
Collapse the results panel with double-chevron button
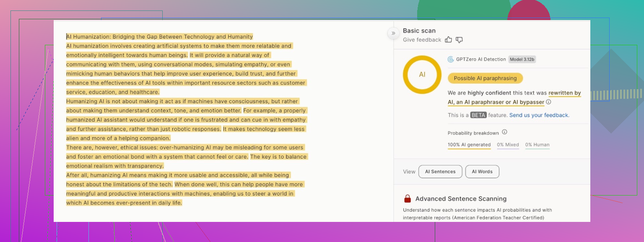(393, 33)
